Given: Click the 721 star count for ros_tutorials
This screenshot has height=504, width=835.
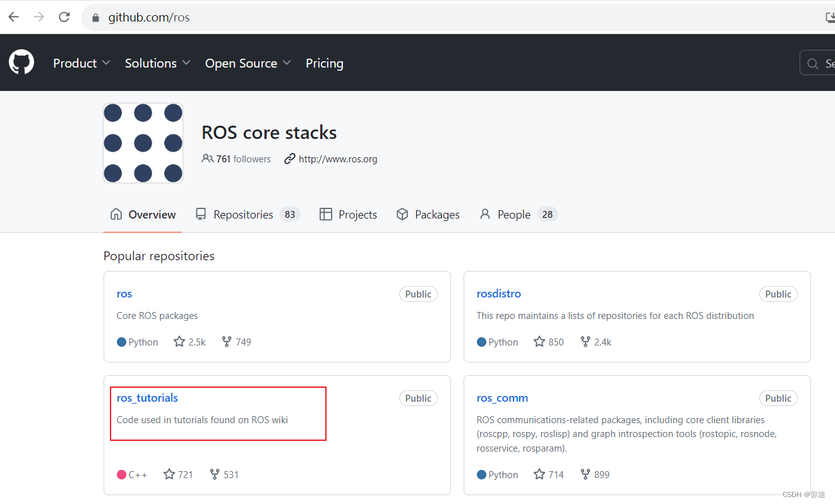Looking at the screenshot, I should pyautogui.click(x=185, y=475).
